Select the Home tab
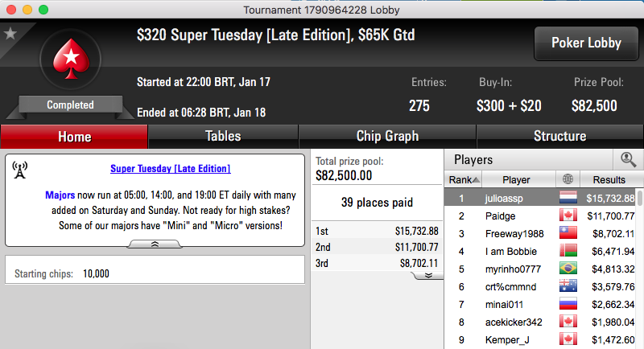Image resolution: width=644 pixels, height=349 pixels. [x=74, y=137]
